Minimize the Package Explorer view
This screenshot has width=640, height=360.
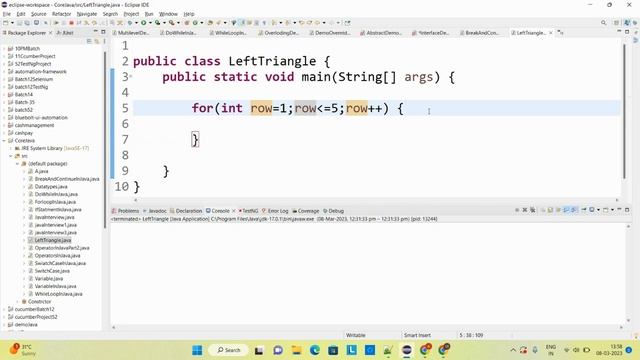pos(96,32)
